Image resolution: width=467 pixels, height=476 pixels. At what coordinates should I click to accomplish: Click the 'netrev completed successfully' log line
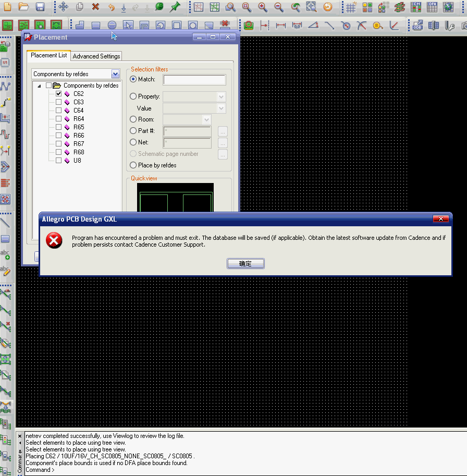pos(105,436)
